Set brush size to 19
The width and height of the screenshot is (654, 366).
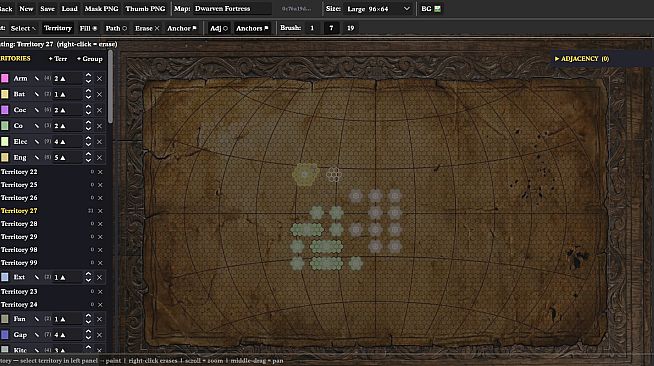point(350,28)
